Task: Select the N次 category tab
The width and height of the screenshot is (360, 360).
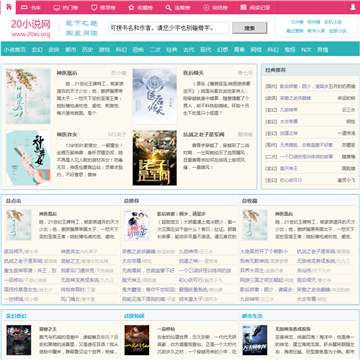Action: (306, 50)
